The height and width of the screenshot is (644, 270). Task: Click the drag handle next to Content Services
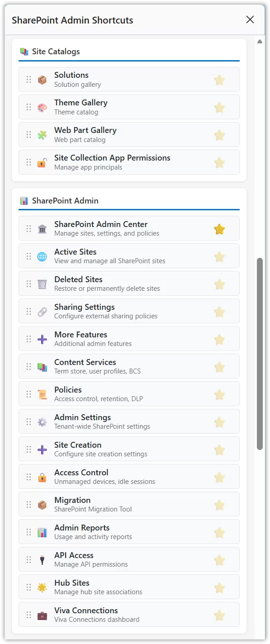click(x=28, y=366)
